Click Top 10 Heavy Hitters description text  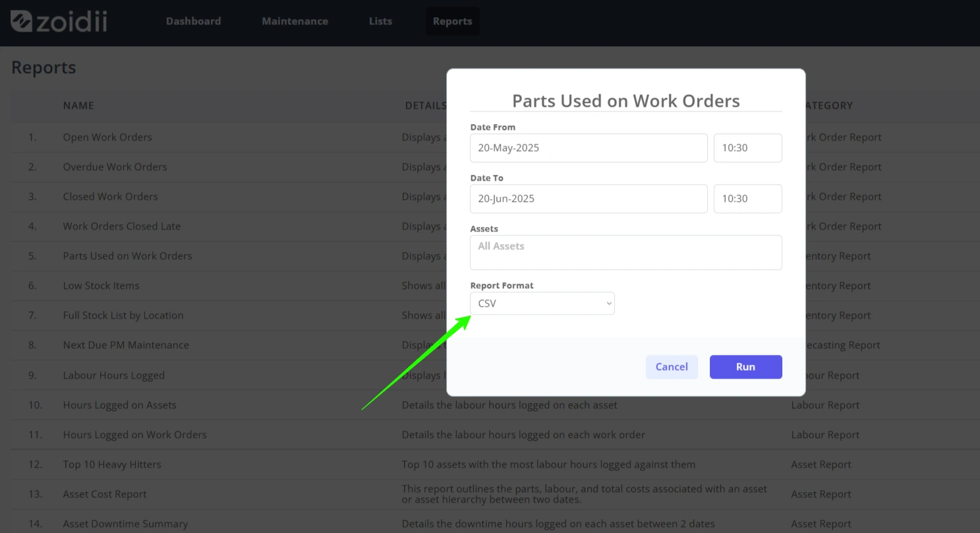click(x=548, y=464)
